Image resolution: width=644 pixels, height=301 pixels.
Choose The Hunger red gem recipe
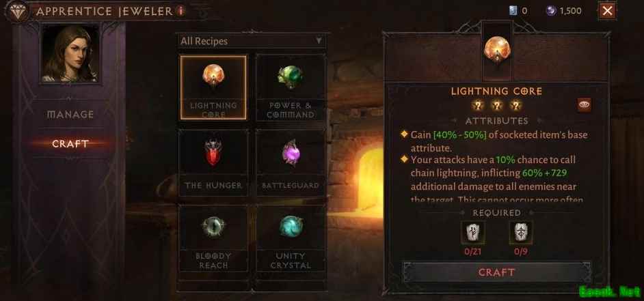(213, 163)
